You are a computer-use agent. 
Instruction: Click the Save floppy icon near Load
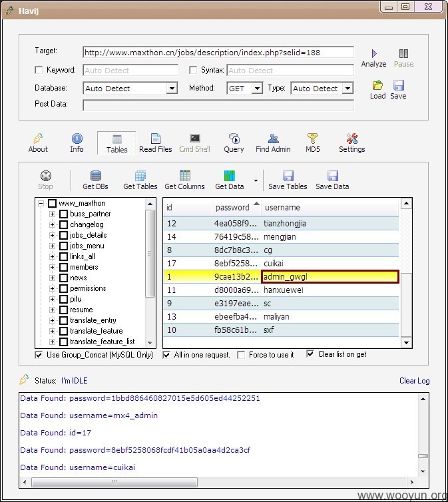point(398,85)
